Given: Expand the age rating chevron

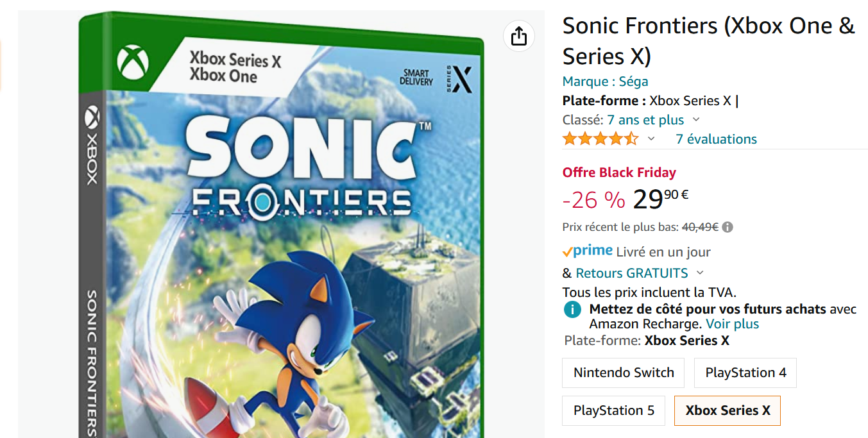Looking at the screenshot, I should click(696, 120).
